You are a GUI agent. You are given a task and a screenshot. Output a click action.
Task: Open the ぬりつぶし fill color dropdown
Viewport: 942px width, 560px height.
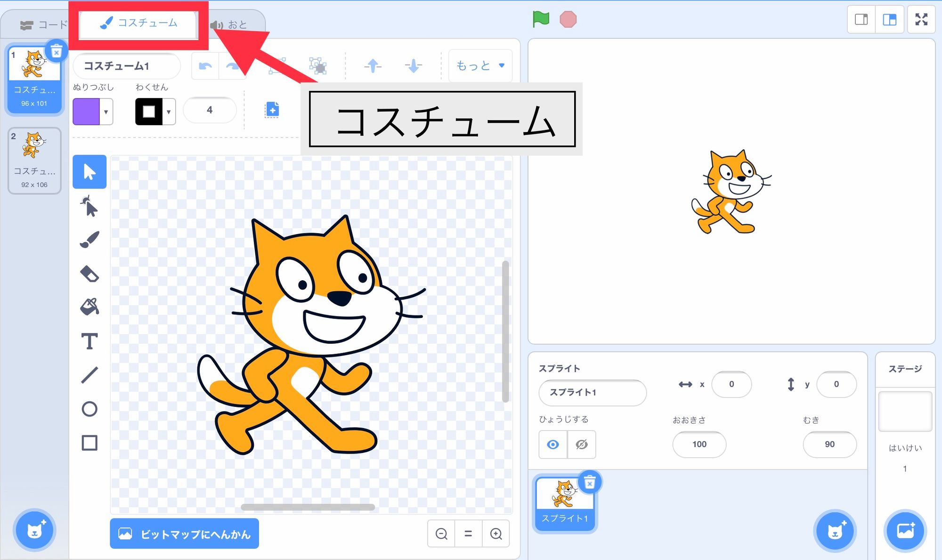click(106, 112)
